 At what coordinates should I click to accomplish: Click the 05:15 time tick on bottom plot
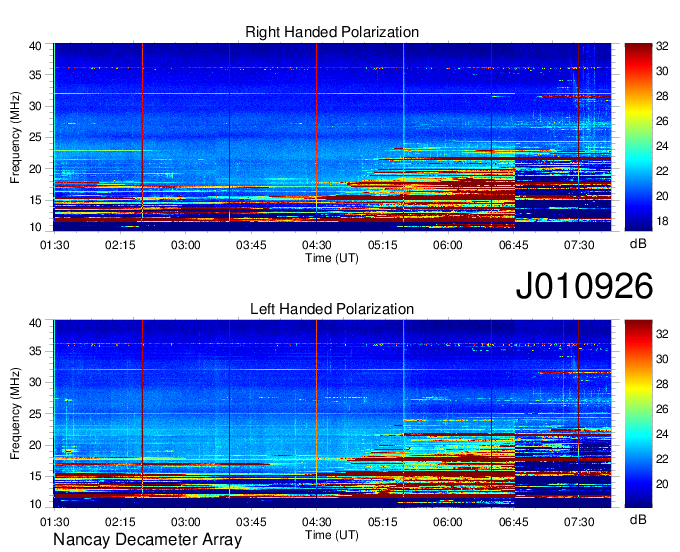click(x=382, y=522)
